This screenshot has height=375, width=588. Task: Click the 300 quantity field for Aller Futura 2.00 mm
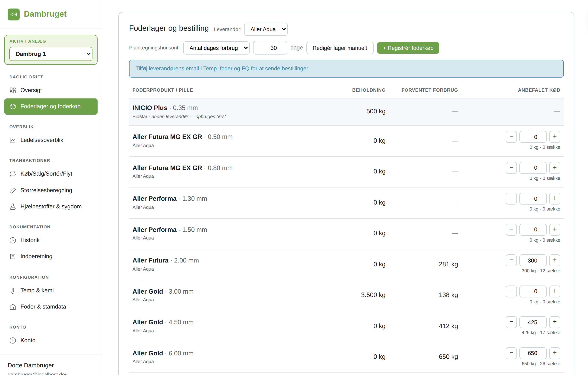[533, 260]
